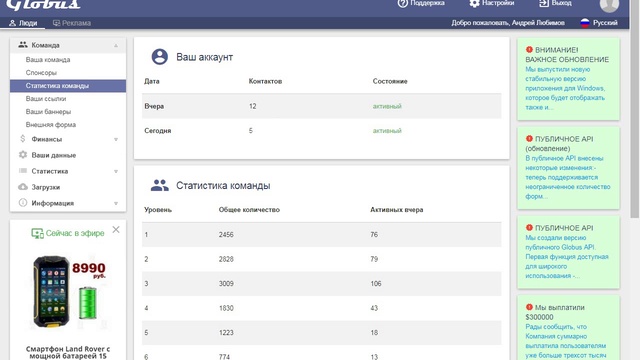Screen dimensions: 640x360
Task: Open Загрузки menu item
Action: pyautogui.click(x=46, y=187)
